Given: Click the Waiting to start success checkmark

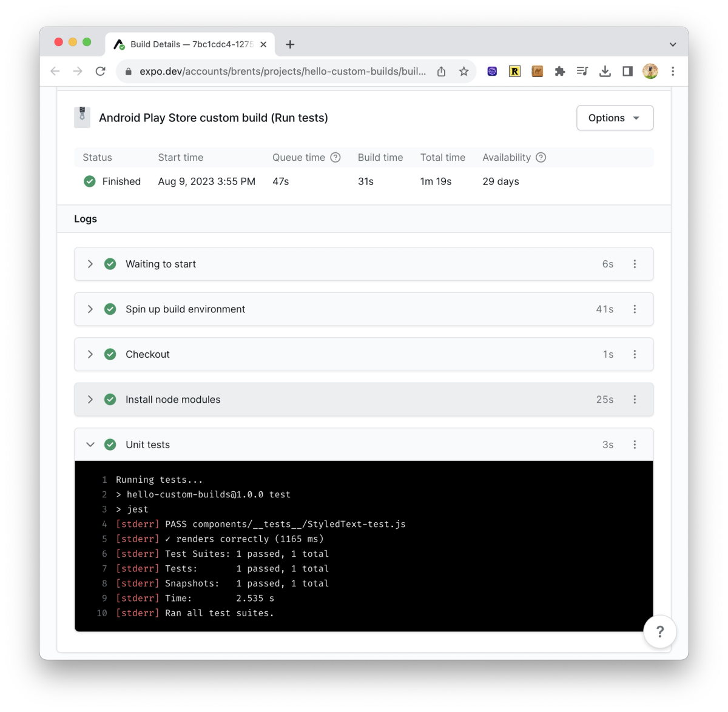Looking at the screenshot, I should click(110, 264).
